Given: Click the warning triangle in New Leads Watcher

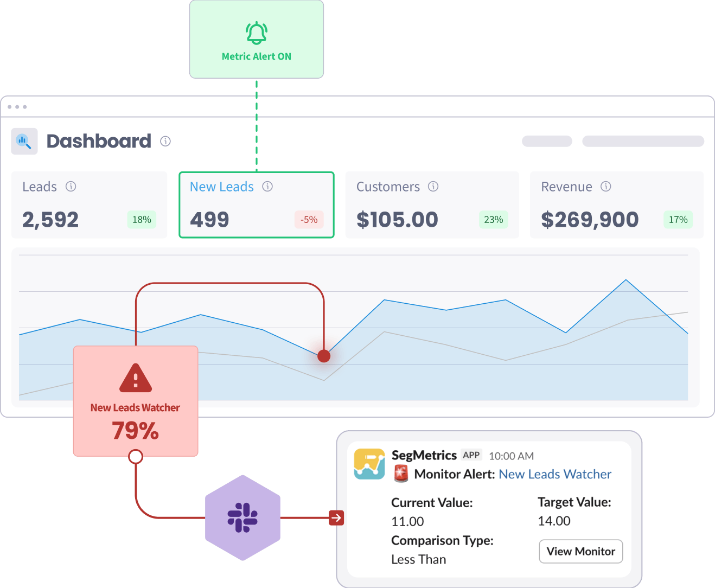Looking at the screenshot, I should coord(136,378).
